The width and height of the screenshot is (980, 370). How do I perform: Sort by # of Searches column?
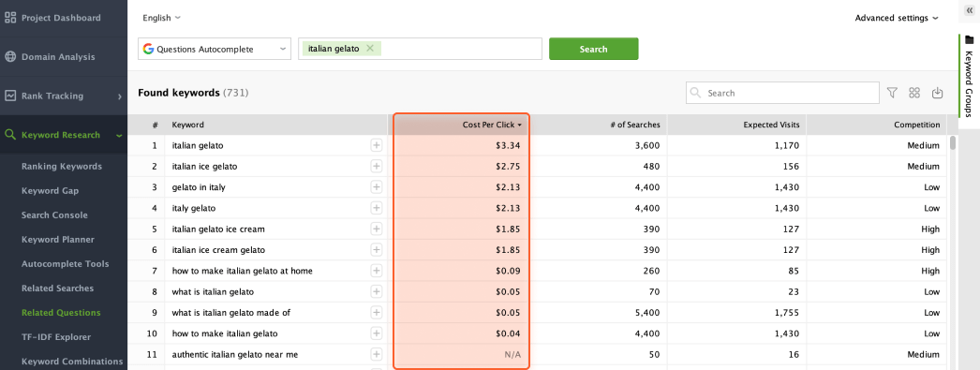(x=635, y=125)
